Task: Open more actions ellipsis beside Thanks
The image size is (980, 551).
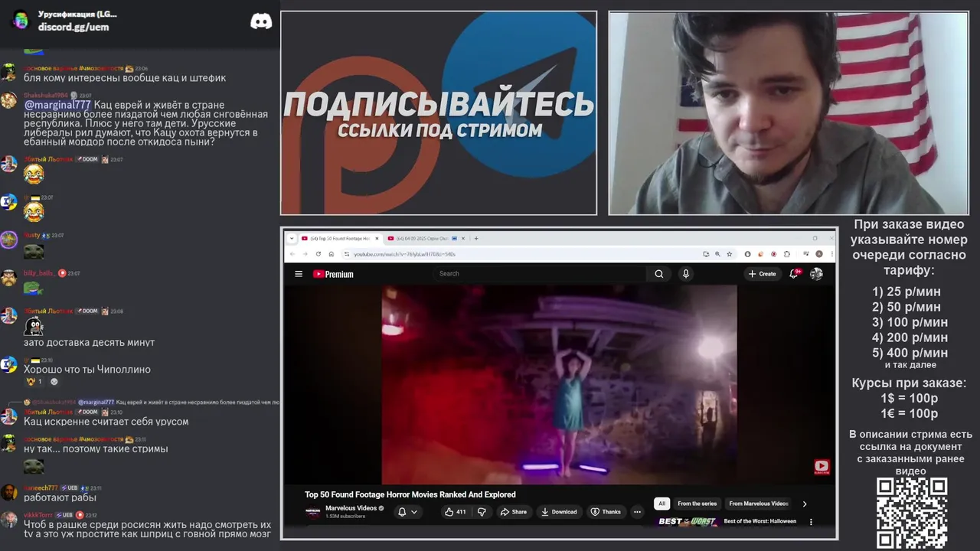Action: (637, 512)
